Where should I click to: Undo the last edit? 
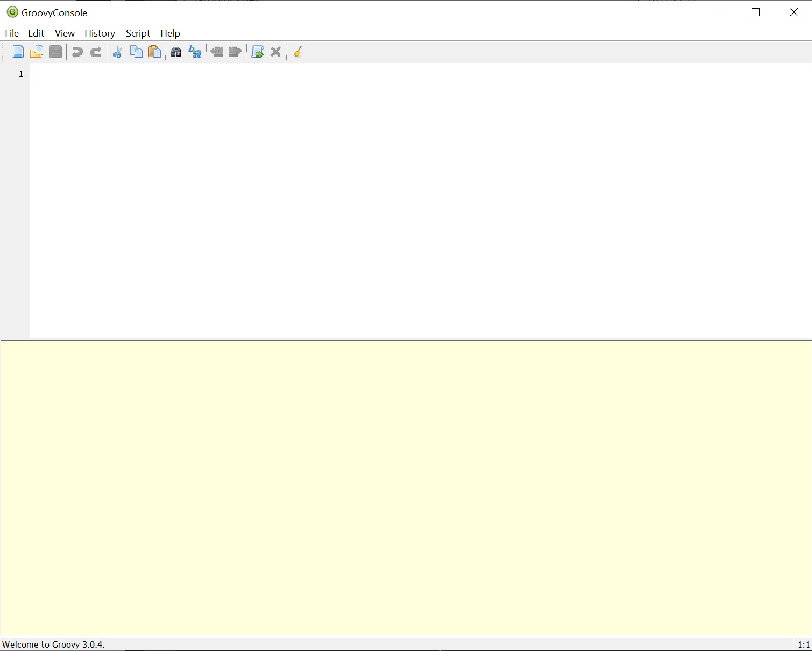[x=77, y=52]
